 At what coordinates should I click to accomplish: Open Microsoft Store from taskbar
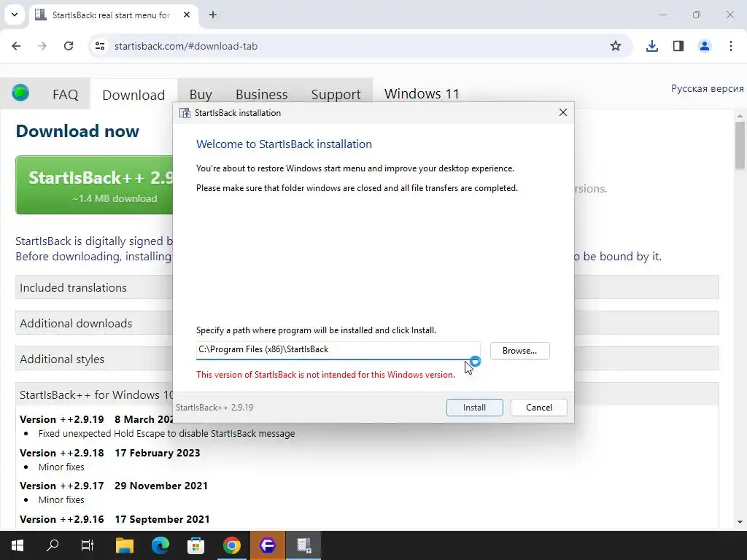[x=196, y=545]
